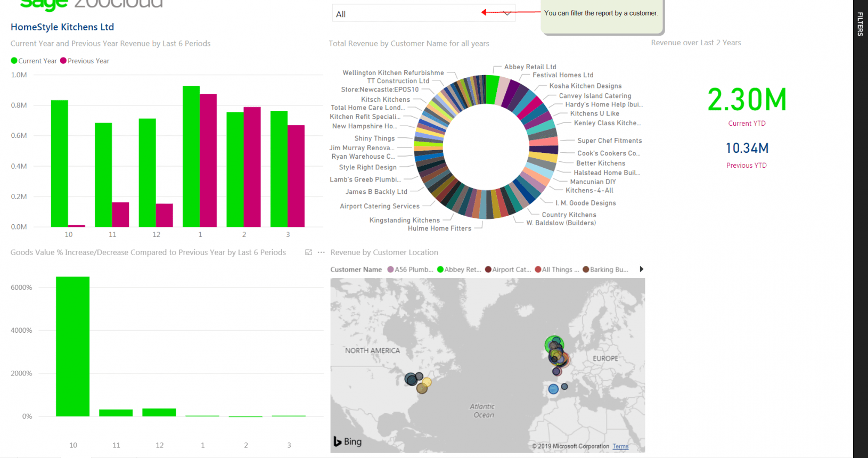This screenshot has height=458, width=868.
Task: Open the map Terms link
Action: click(x=620, y=446)
